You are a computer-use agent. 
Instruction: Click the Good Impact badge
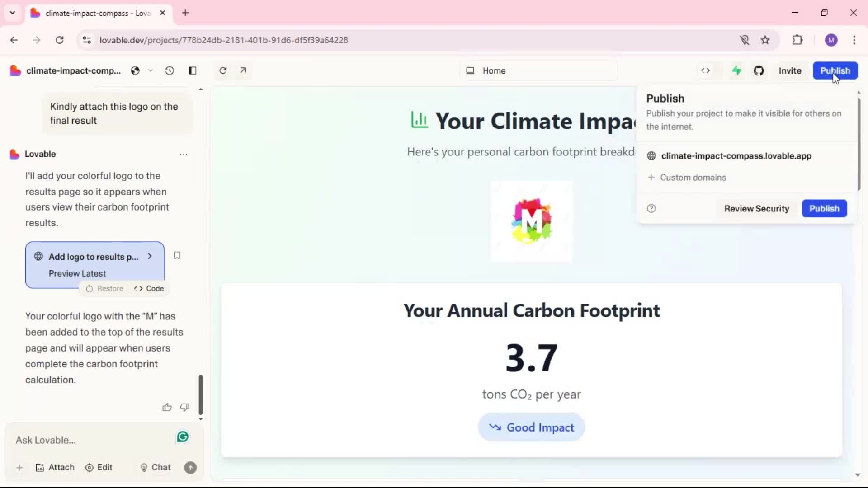(x=531, y=427)
